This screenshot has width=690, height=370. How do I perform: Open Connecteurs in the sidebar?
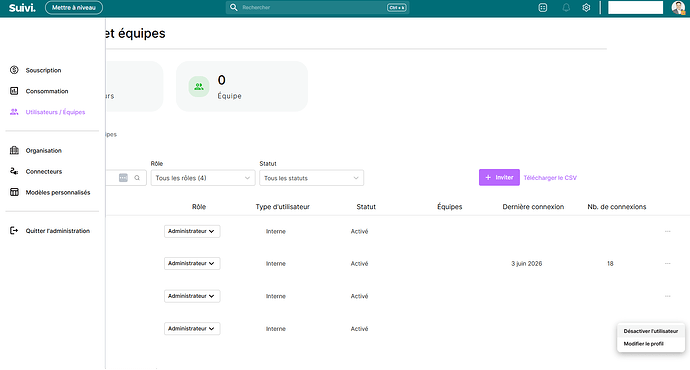(44, 172)
